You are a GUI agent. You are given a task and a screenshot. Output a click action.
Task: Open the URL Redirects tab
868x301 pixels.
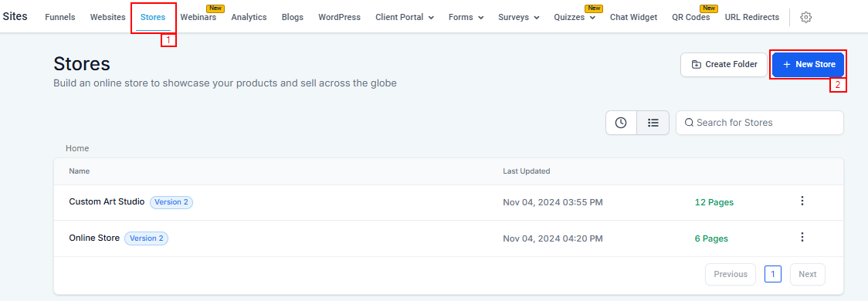coord(751,17)
